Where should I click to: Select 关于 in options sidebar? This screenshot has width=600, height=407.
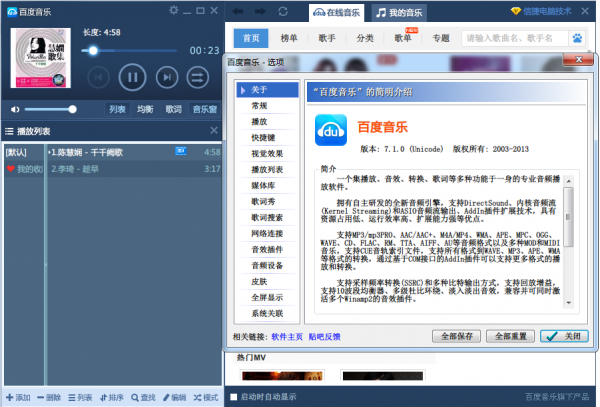coord(267,90)
